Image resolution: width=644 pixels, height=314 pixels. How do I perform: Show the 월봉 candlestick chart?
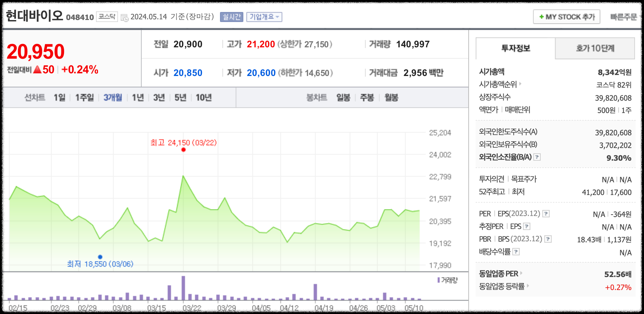(x=391, y=98)
